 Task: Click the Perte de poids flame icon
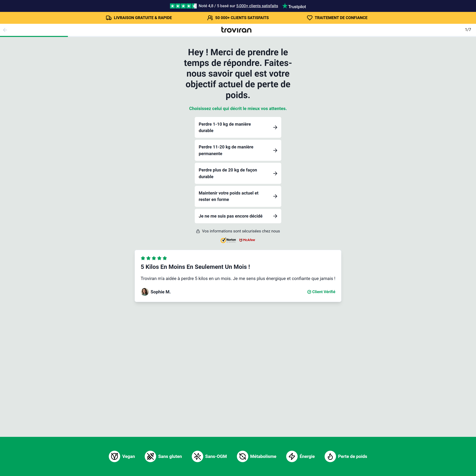[330, 456]
